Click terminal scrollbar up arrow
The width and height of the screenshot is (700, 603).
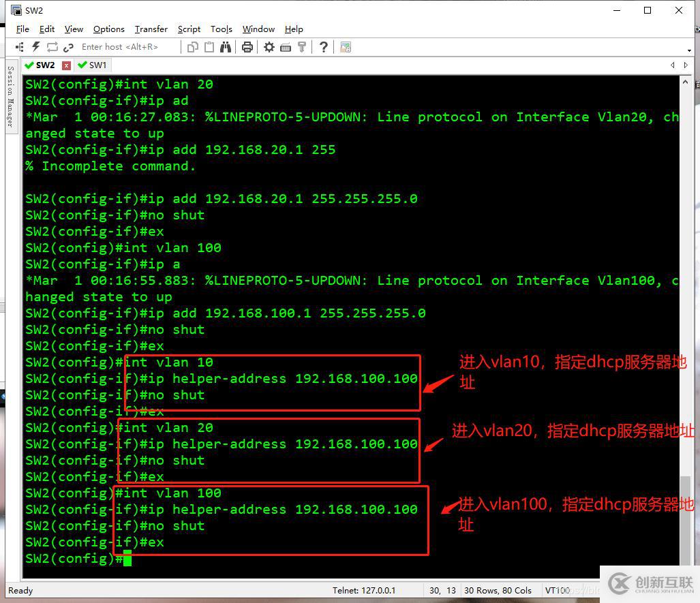click(x=685, y=82)
